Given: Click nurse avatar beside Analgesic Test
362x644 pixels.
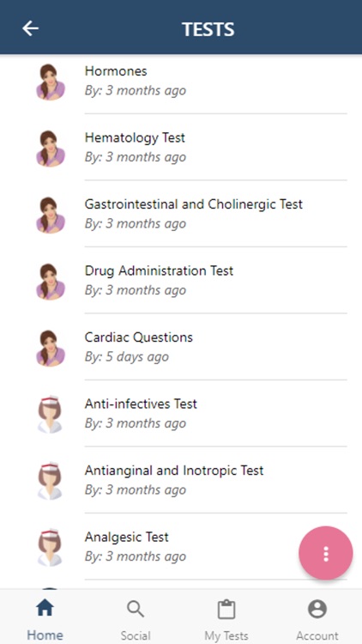Looking at the screenshot, I should [50, 547].
